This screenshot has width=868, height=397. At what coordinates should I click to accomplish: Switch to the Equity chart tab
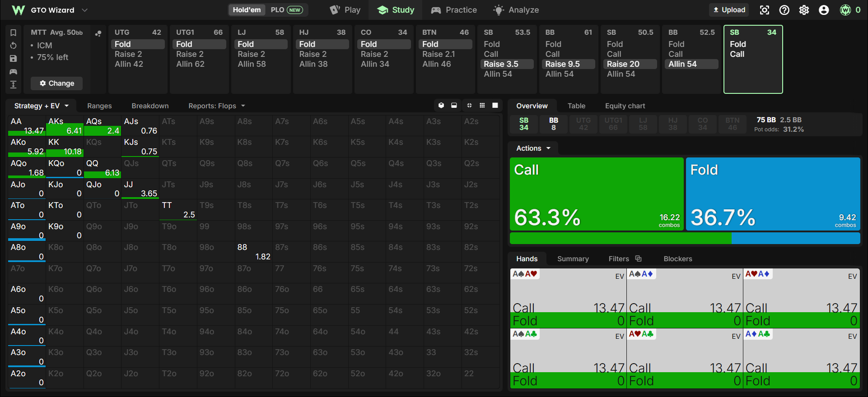click(625, 106)
